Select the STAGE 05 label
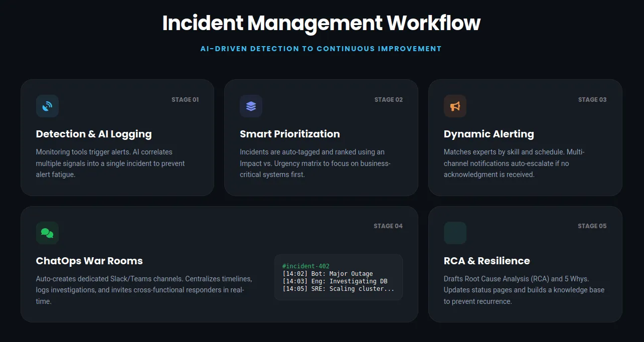The height and width of the screenshot is (342, 644). [592, 226]
